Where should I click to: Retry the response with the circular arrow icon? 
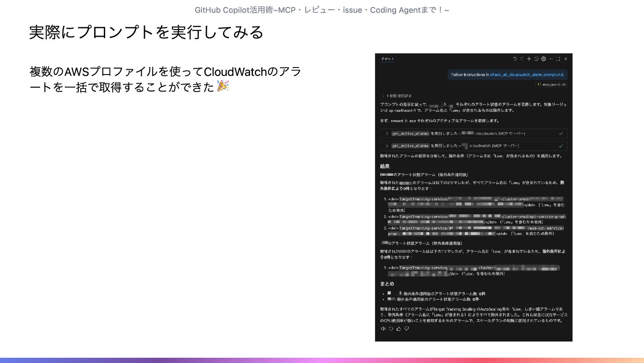click(391, 328)
